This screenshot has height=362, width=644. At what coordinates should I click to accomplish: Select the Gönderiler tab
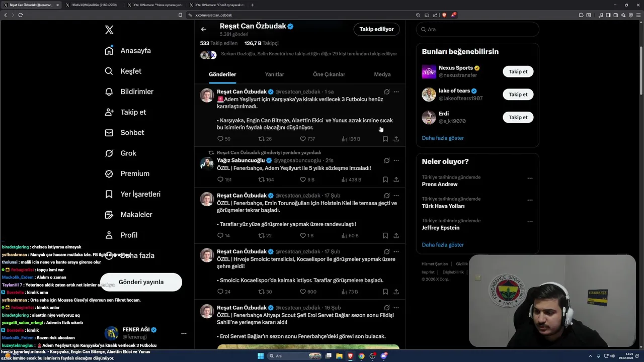pyautogui.click(x=222, y=74)
